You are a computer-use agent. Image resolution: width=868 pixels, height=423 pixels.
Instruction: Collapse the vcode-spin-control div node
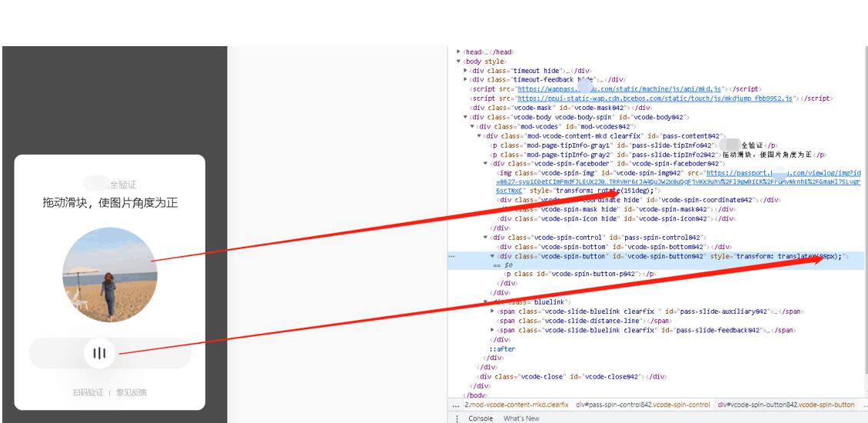point(485,238)
